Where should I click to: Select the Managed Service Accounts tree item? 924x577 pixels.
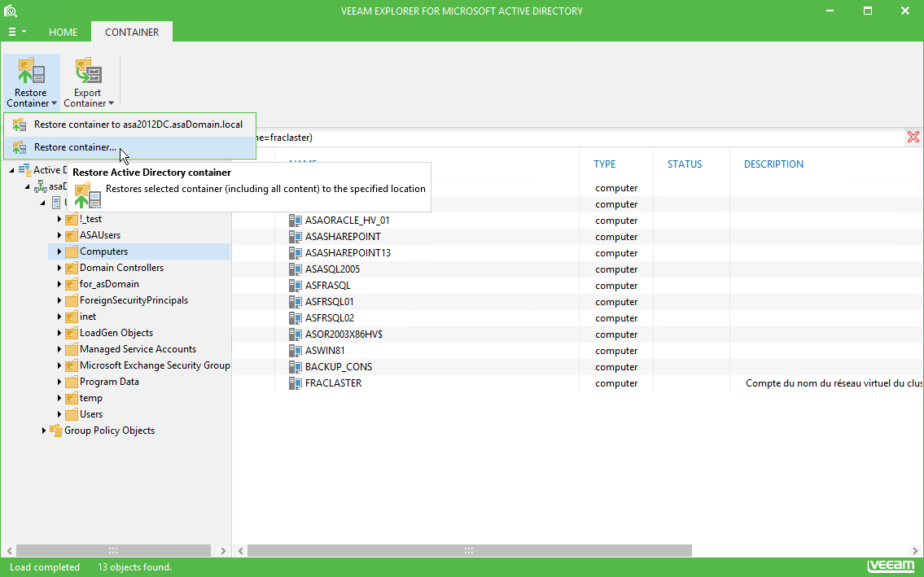[138, 349]
